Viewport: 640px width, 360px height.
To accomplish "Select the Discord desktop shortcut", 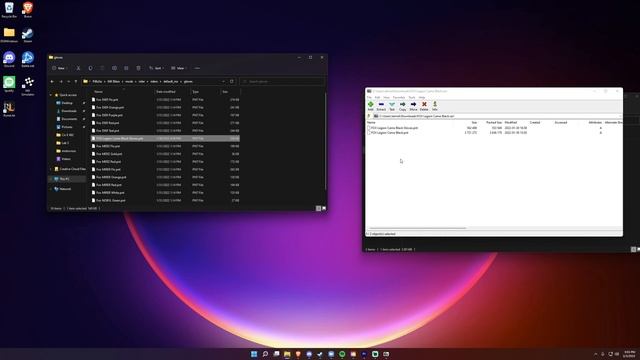I will (9, 60).
